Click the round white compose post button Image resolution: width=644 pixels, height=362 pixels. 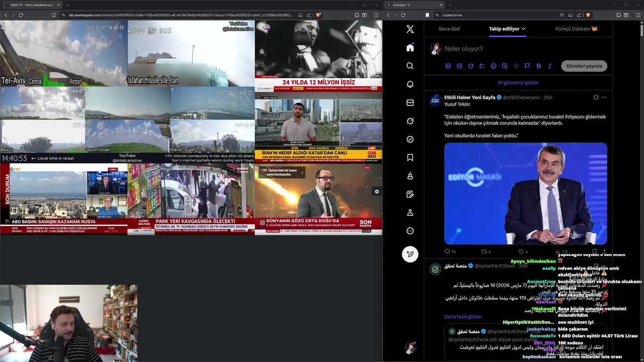click(x=410, y=254)
